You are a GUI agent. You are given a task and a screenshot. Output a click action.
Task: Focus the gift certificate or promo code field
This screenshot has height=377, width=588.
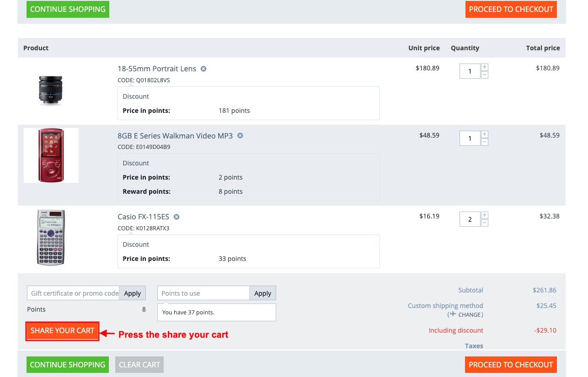73,293
